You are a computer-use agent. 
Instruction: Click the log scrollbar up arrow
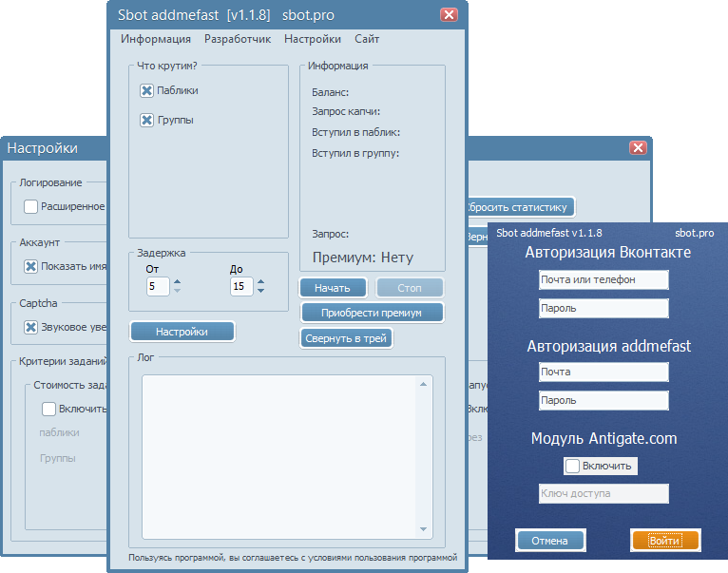point(423,384)
